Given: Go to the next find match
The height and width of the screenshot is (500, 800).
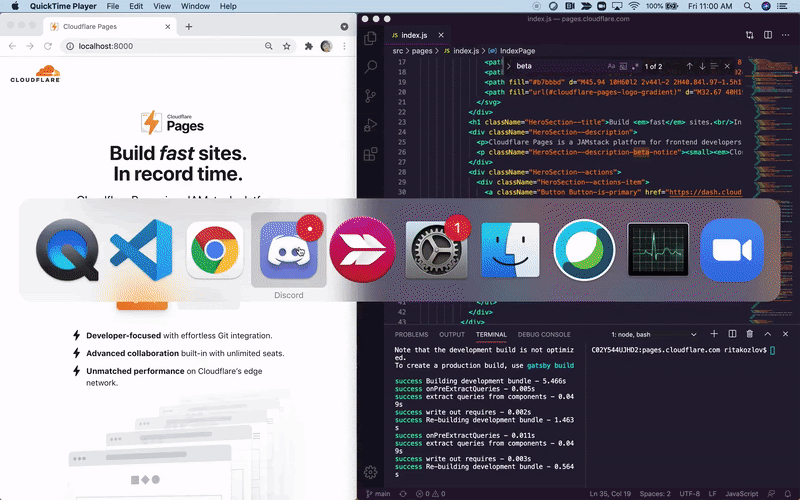Looking at the screenshot, I should tap(702, 66).
